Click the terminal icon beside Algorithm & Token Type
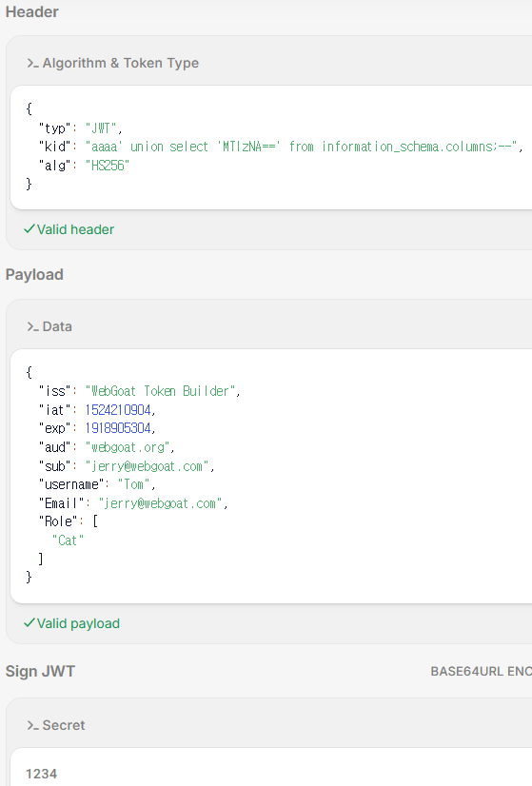The height and width of the screenshot is (786, 532). pos(32,63)
